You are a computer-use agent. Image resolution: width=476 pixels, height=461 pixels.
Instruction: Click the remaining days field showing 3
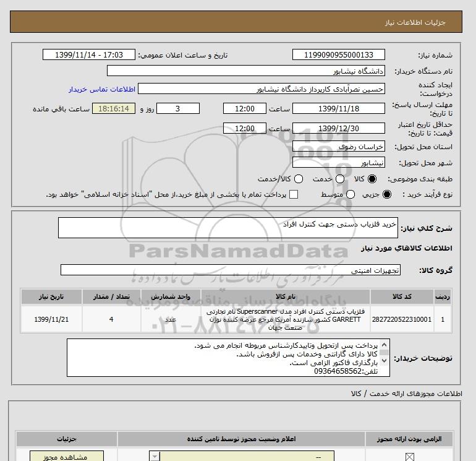(178, 108)
